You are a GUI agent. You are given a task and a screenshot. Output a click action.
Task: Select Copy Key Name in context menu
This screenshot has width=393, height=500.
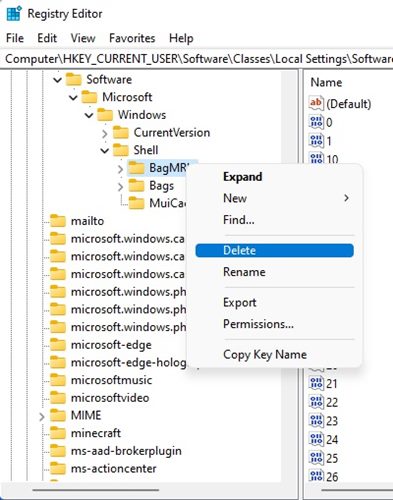265,354
